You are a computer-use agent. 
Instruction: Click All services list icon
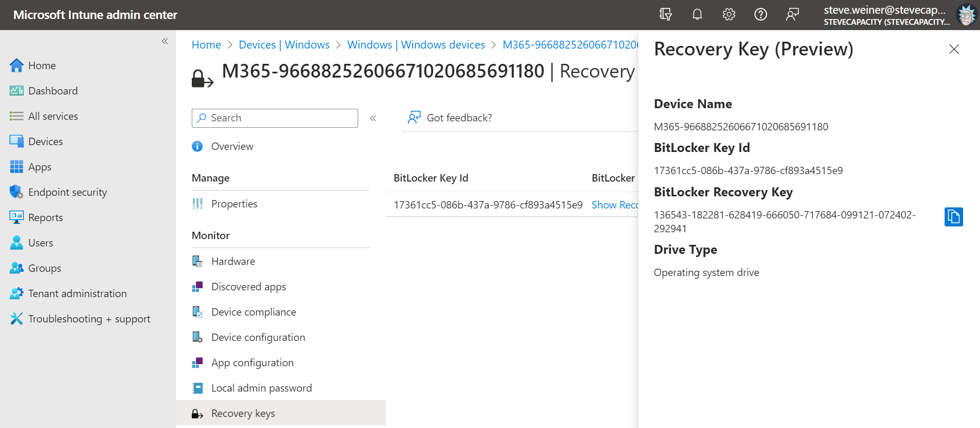[x=16, y=116]
